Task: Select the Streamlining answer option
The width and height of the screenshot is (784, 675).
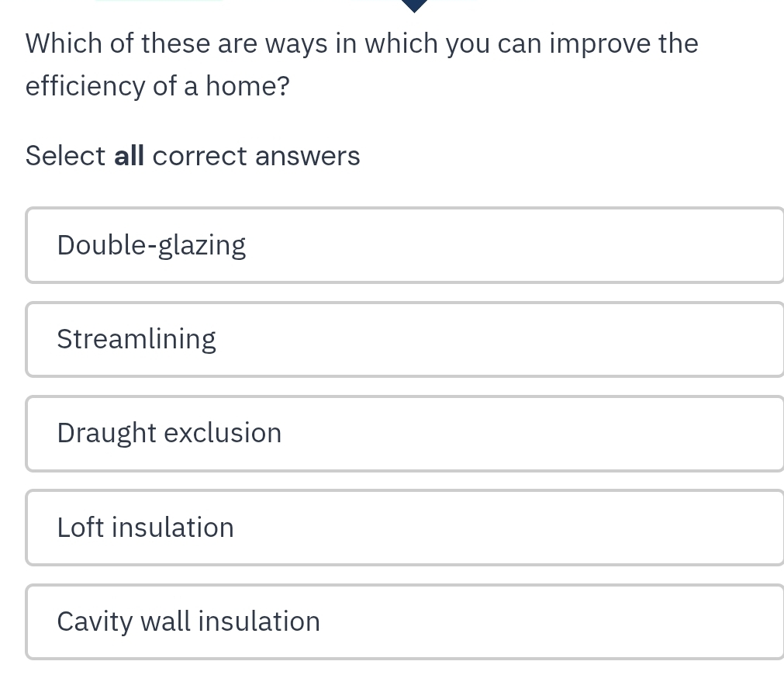Action: click(x=405, y=339)
